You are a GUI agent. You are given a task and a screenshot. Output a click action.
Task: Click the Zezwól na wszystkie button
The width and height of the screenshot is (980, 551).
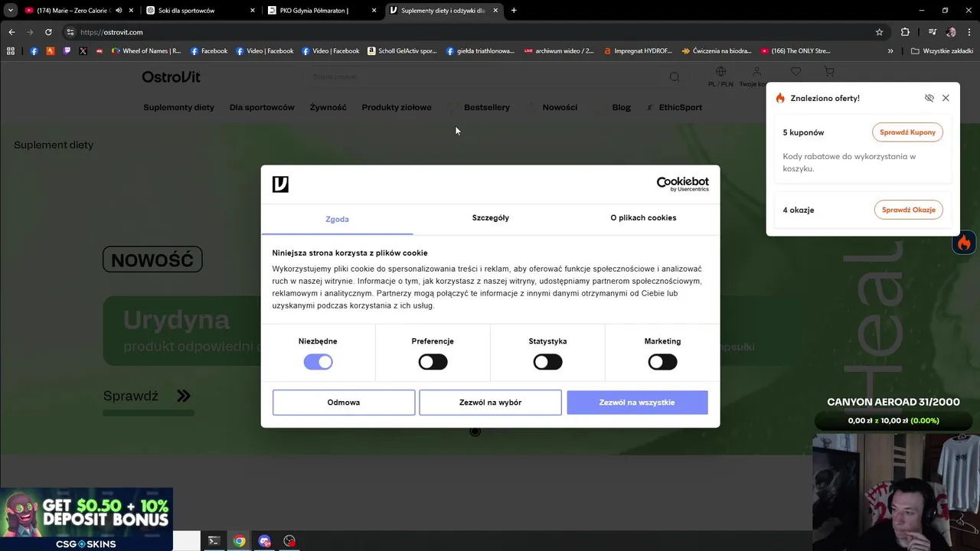(x=637, y=403)
